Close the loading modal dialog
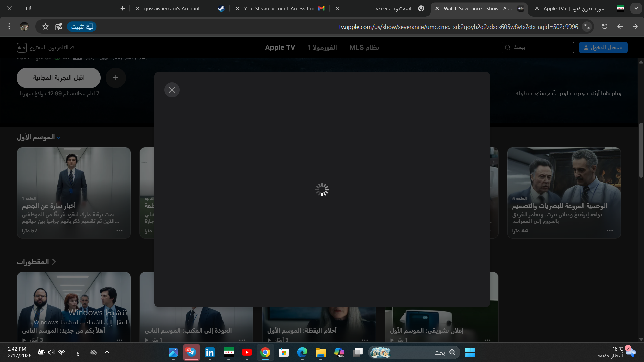 (172, 90)
